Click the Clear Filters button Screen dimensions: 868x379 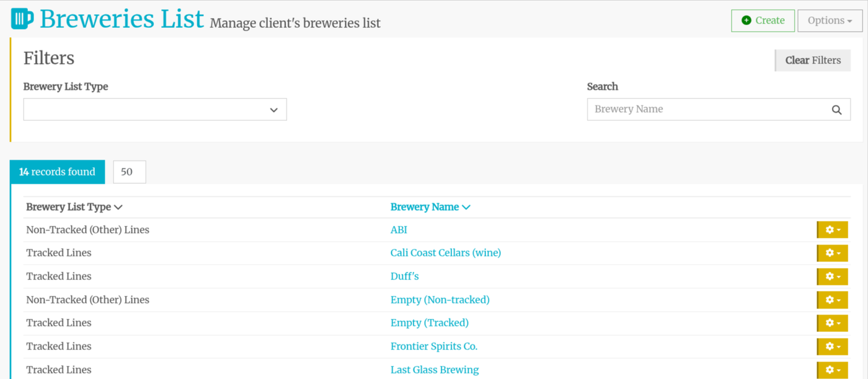pos(813,60)
